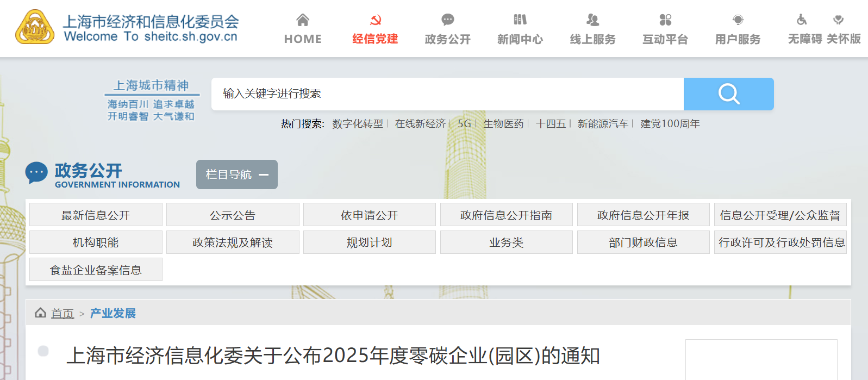Collapse the 栏目导航 section menu
The height and width of the screenshot is (380, 868).
237,175
